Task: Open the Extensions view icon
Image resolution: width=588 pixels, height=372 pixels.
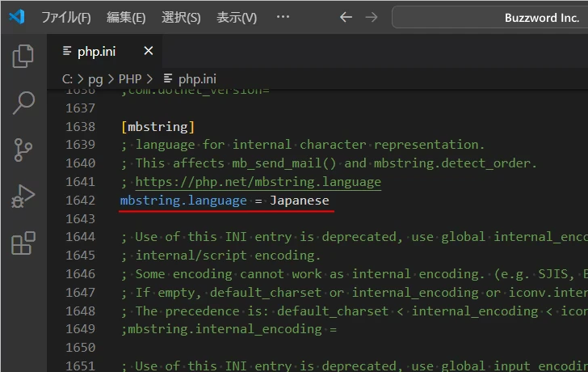Action: pyautogui.click(x=23, y=243)
